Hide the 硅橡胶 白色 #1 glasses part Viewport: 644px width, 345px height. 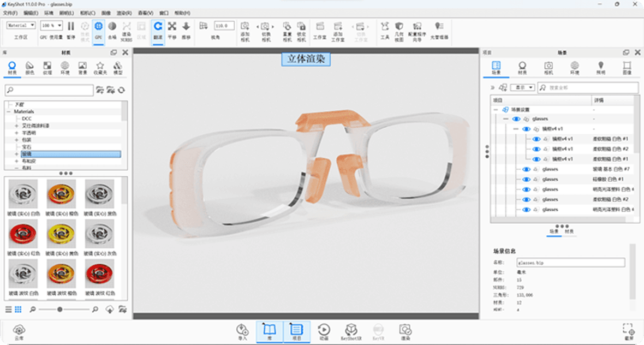526,179
